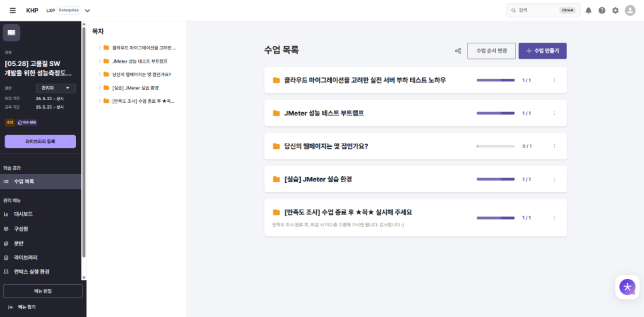644x317 pixels.
Task: Click the 메뉴 편집 button
Action: tap(43, 291)
